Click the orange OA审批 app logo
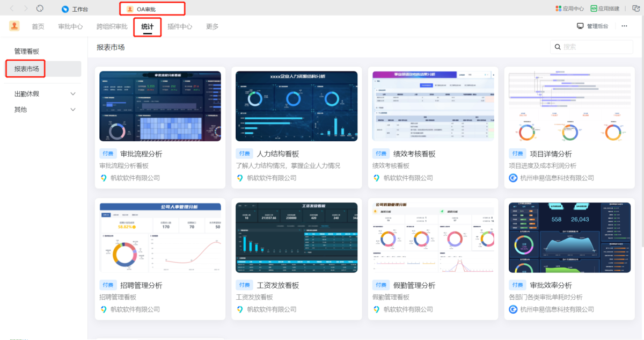Screen dimensions: 644x340 [x=14, y=26]
